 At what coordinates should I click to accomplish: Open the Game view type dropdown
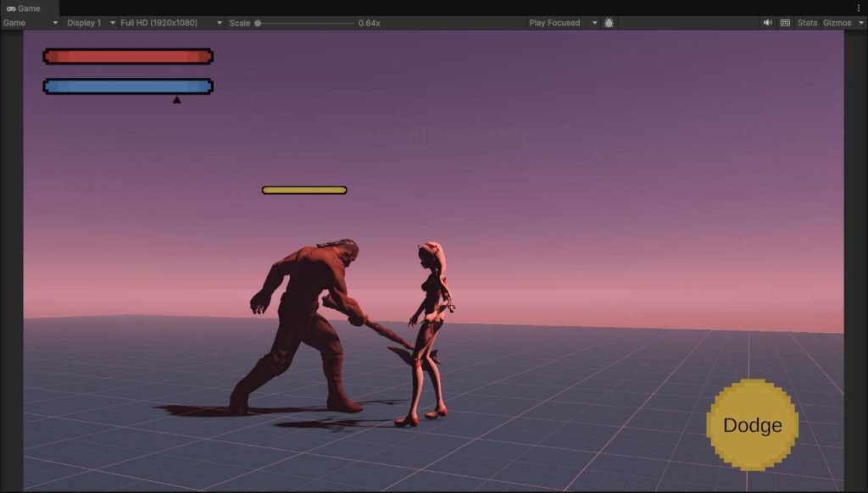31,23
